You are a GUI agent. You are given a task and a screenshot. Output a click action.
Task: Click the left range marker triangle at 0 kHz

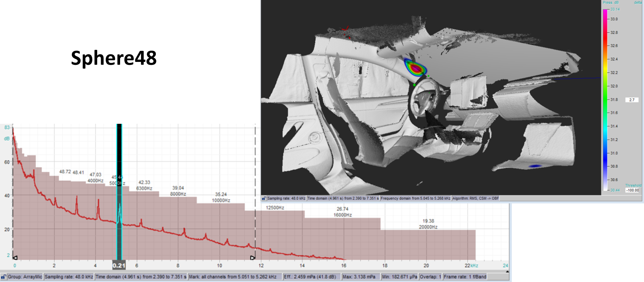point(15,258)
